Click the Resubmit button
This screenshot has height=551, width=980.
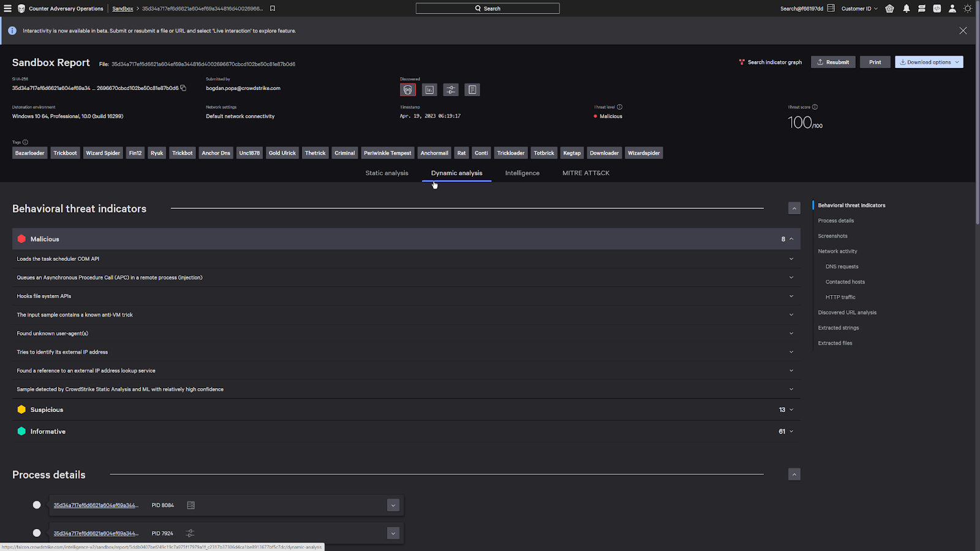coord(832,62)
